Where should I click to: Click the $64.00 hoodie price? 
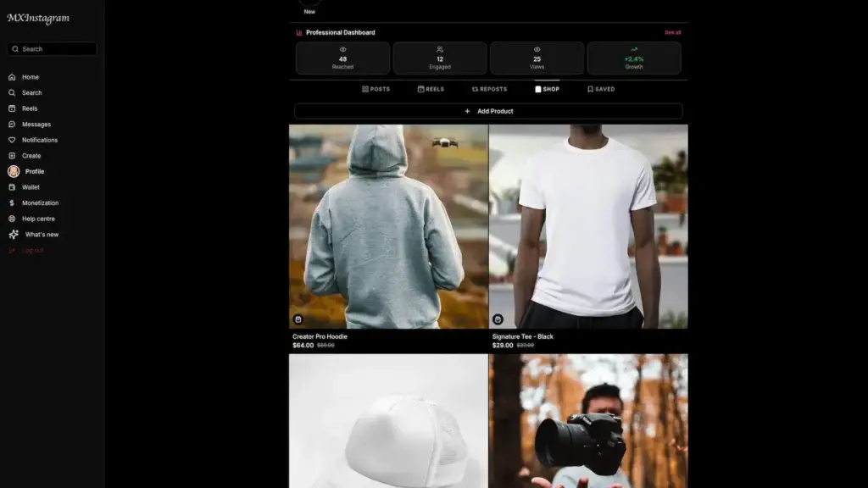303,346
